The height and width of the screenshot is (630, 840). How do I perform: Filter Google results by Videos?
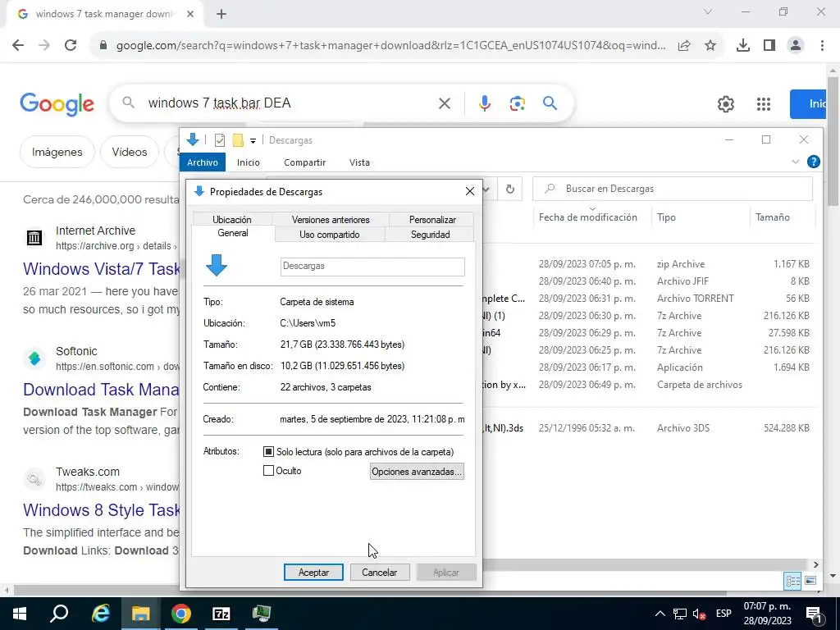[x=130, y=152]
